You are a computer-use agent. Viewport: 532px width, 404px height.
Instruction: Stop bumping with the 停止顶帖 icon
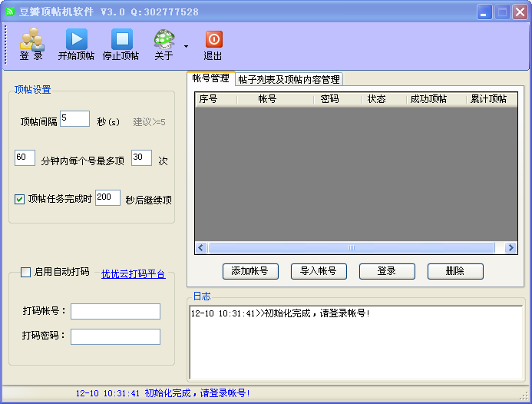click(x=122, y=39)
